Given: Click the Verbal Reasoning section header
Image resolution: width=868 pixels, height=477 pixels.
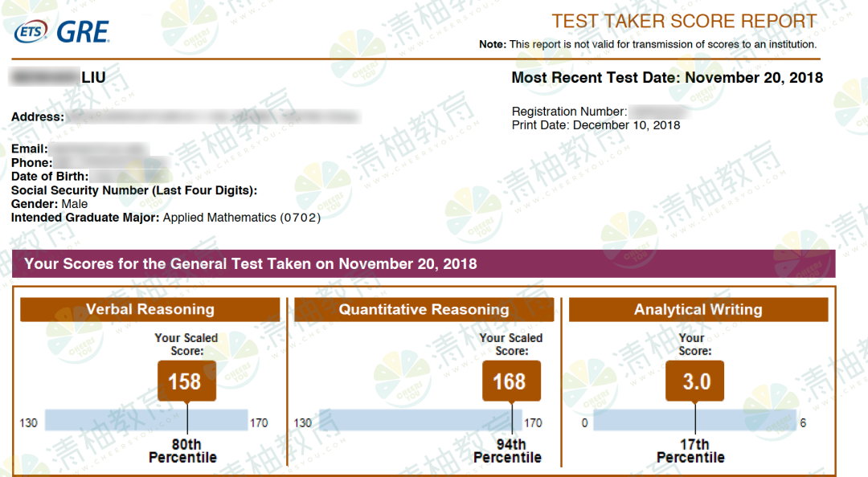Looking at the screenshot, I should click(x=150, y=309).
